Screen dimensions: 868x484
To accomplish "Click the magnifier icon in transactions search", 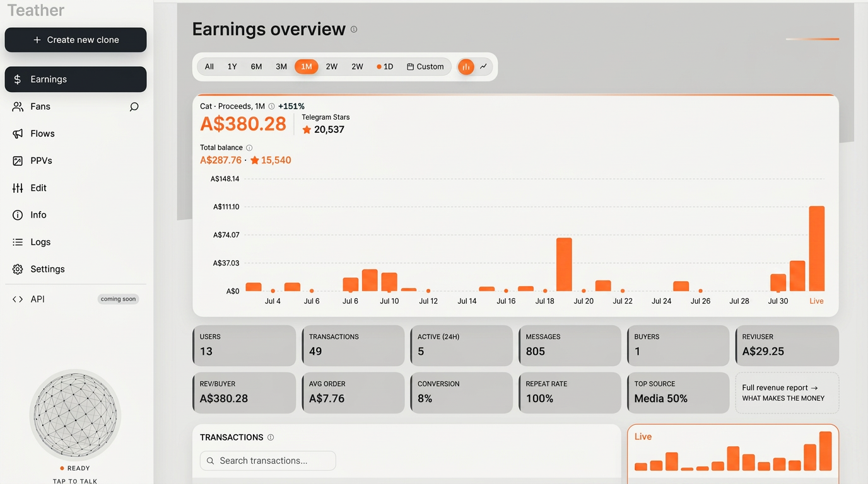I will pyautogui.click(x=211, y=461).
